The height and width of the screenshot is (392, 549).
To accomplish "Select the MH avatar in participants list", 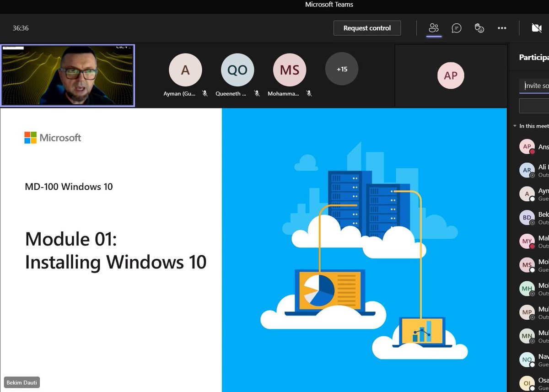I will (x=527, y=289).
